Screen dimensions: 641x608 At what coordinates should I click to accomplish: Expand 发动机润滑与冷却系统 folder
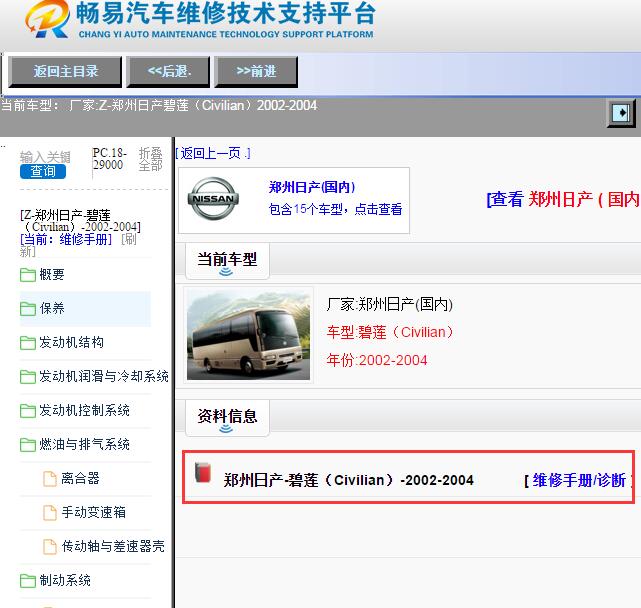point(104,376)
